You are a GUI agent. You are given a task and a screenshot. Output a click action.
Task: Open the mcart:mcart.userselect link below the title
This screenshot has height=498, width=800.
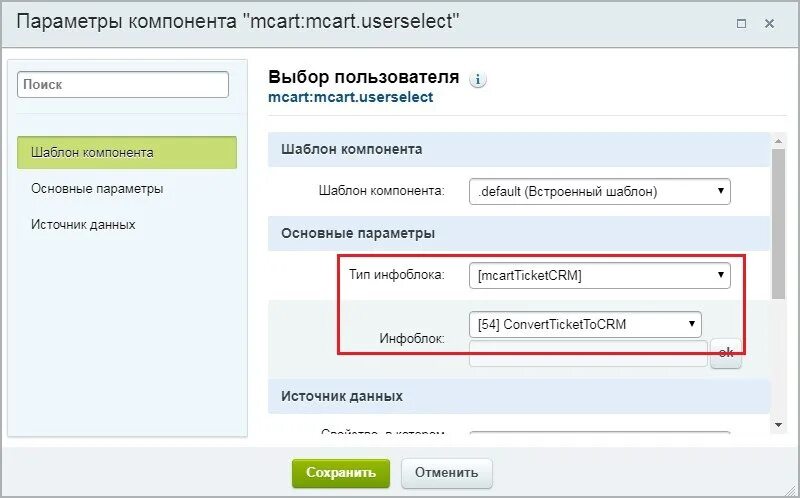pos(351,97)
